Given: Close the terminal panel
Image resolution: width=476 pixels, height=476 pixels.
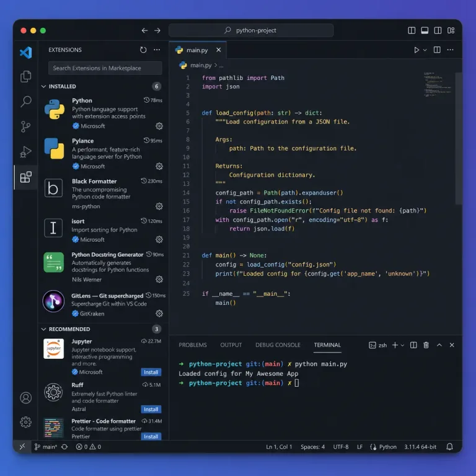Looking at the screenshot, I should click(x=452, y=345).
